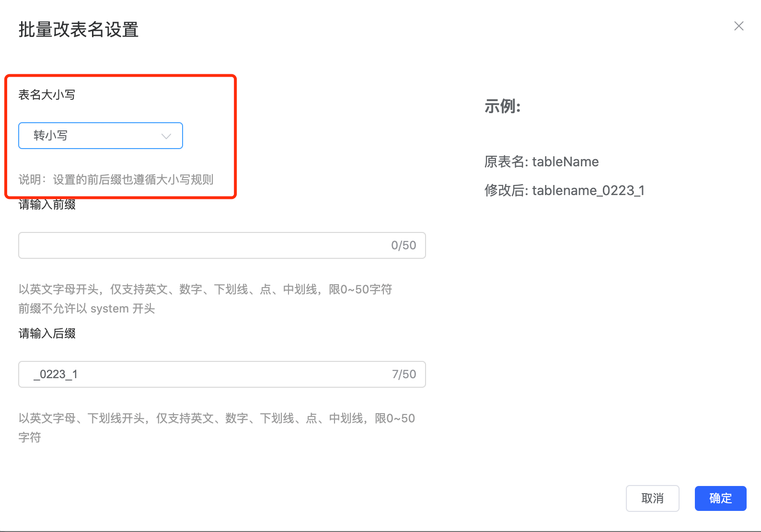Click the 表名大小写 field label
The height and width of the screenshot is (532, 761).
[x=47, y=95]
